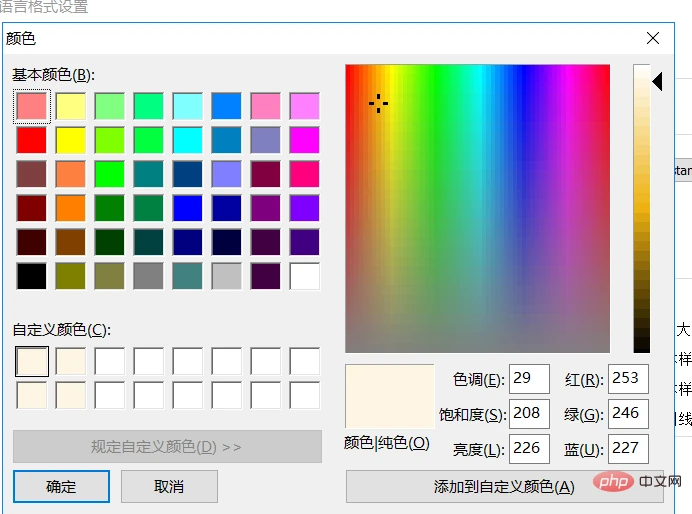Choose the black basic color swatch
Image resolution: width=692 pixels, height=514 pixels.
point(31,275)
